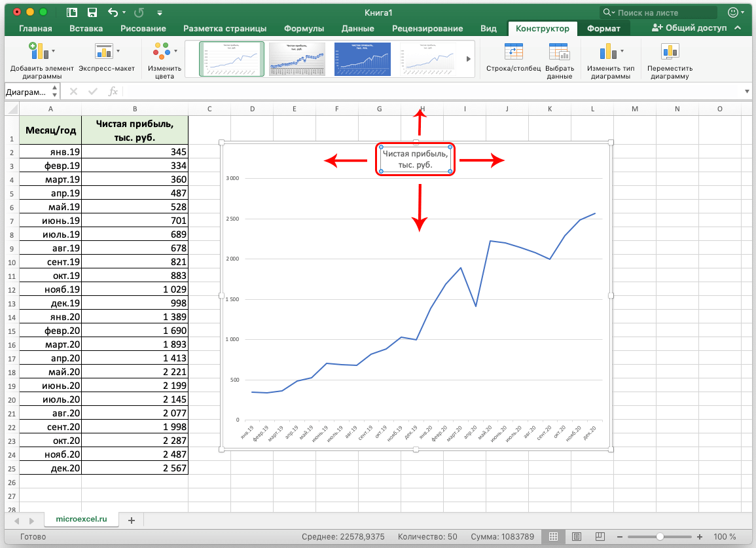
Task: Open the Undo history dropdown arrow
Action: coord(124,13)
